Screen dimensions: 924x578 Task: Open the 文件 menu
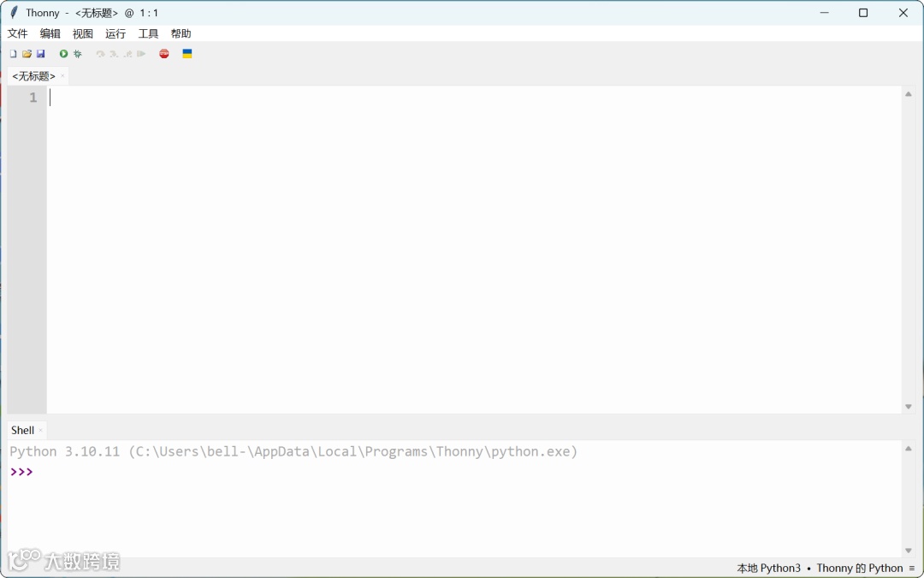point(18,33)
